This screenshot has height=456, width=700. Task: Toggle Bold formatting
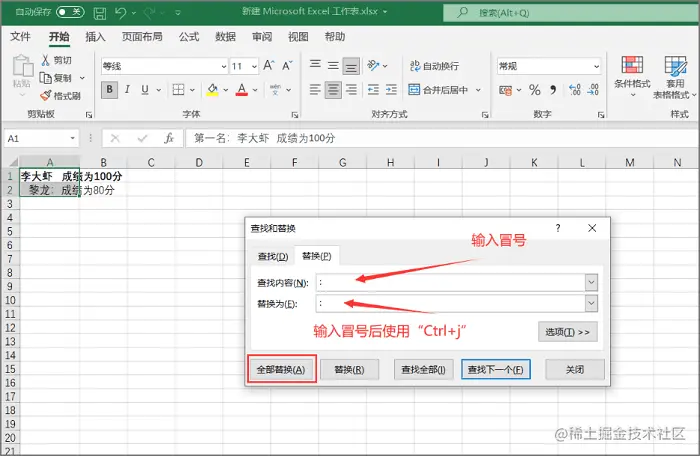pyautogui.click(x=109, y=89)
